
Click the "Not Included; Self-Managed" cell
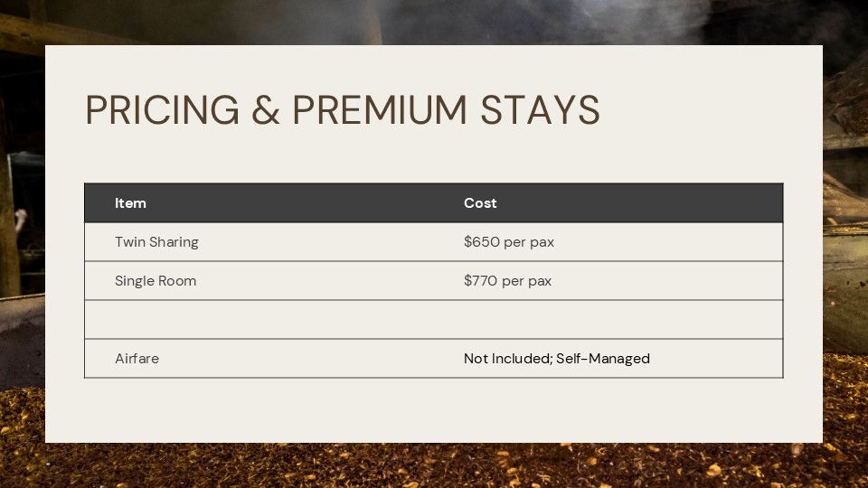[557, 359]
